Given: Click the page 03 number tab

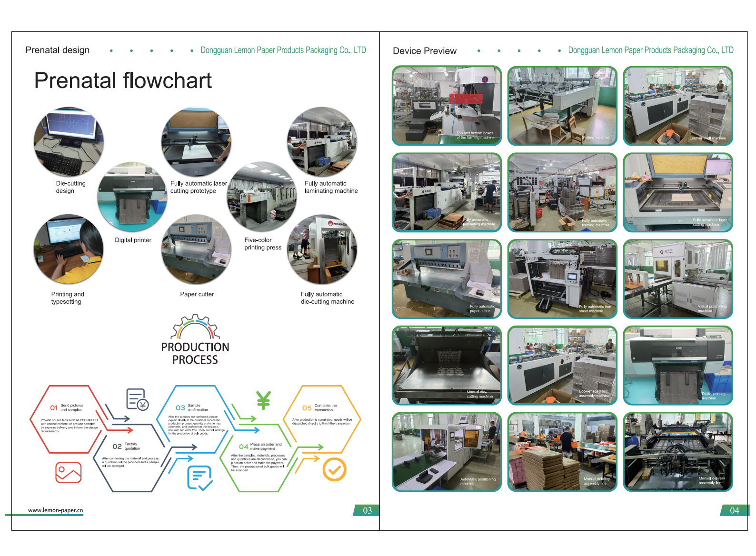Looking at the screenshot, I should (367, 510).
